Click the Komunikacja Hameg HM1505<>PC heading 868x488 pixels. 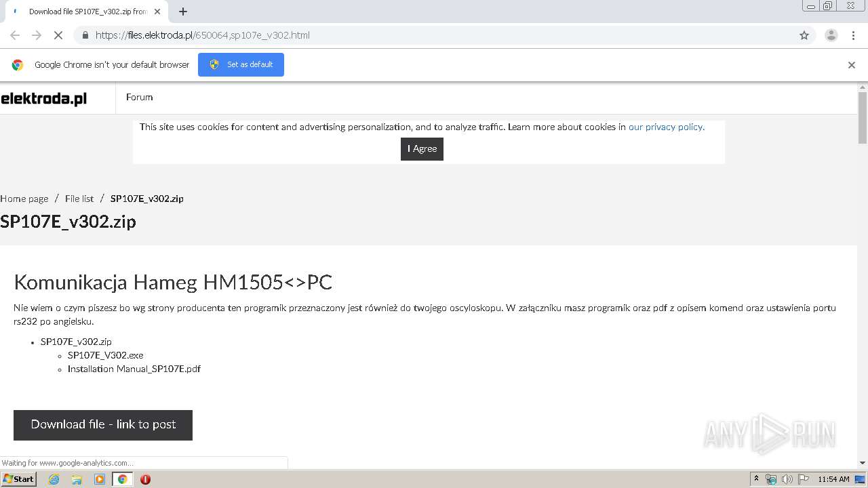click(x=173, y=282)
